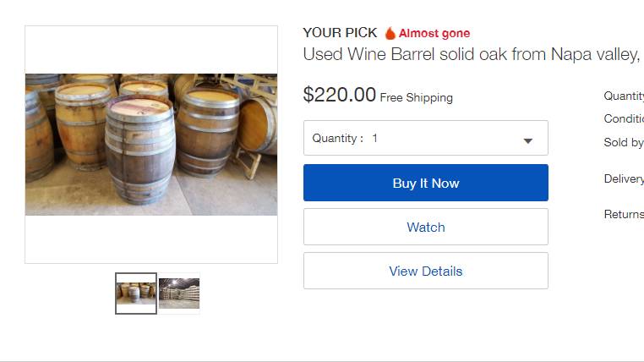Click the Sold by label

coord(624,142)
